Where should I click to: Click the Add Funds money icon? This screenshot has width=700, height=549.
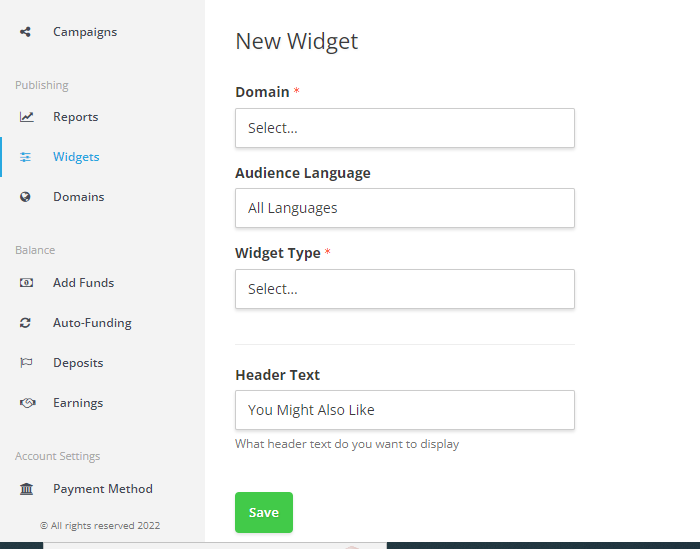pyautogui.click(x=26, y=283)
